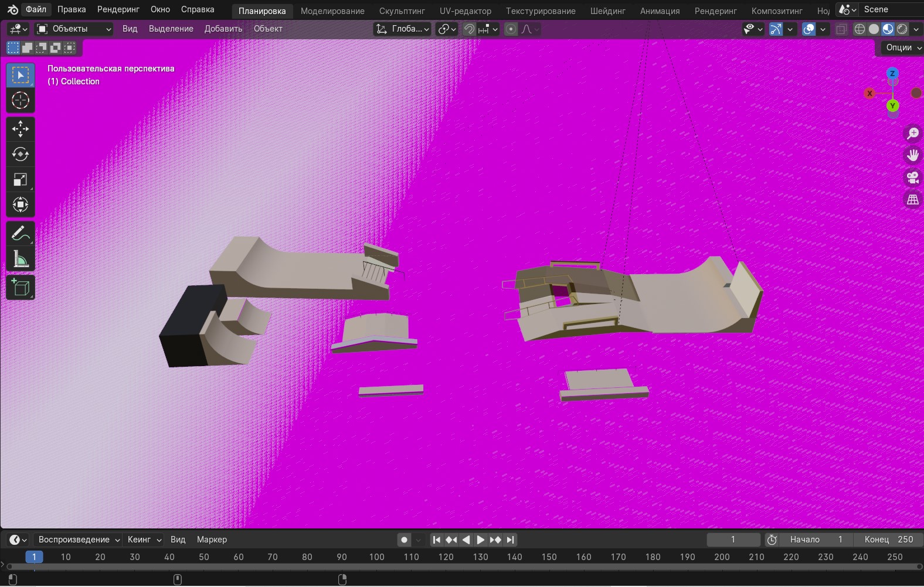Image resolution: width=924 pixels, height=587 pixels.
Task: Open the pivot point dropdown
Action: point(447,29)
